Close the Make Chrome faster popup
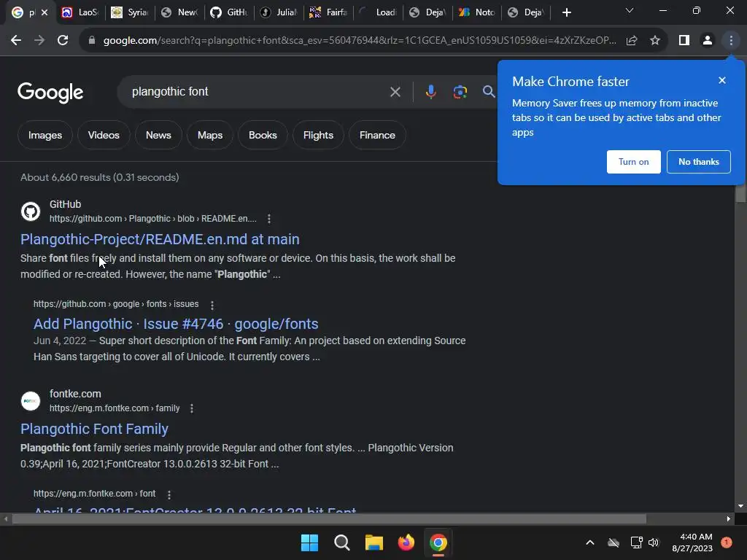 (x=721, y=80)
